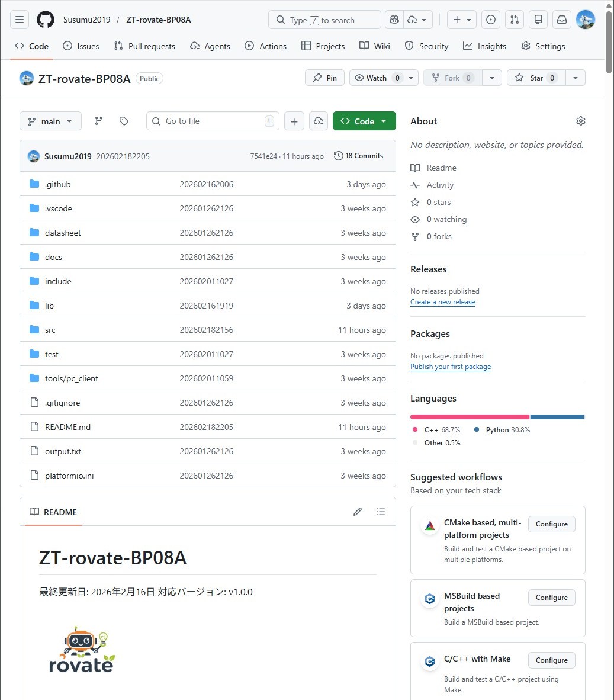Edit README with the pencil icon
The image size is (614, 700).
(x=358, y=512)
